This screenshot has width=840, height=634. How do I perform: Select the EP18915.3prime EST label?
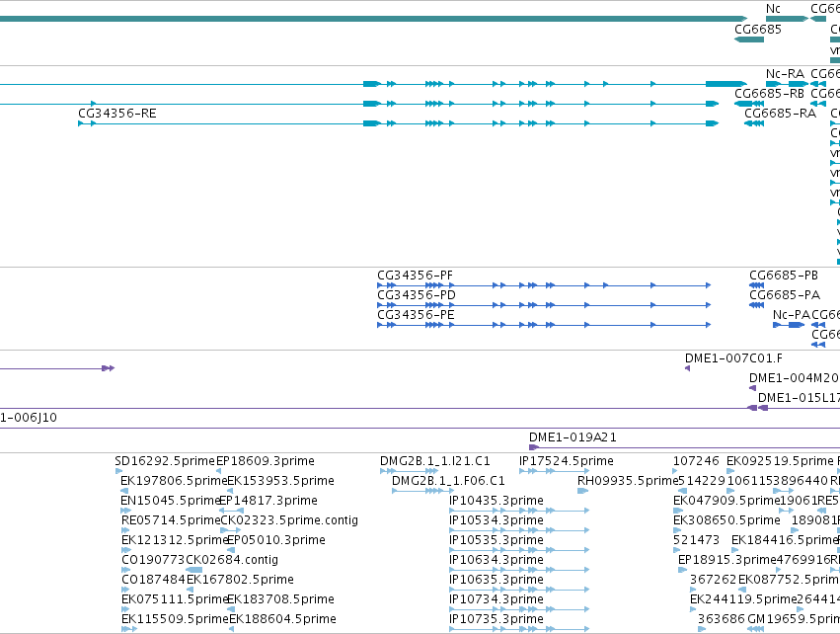pyautogui.click(x=726, y=560)
